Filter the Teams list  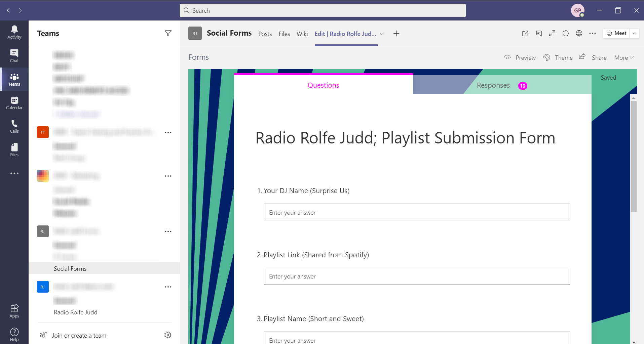tap(168, 33)
